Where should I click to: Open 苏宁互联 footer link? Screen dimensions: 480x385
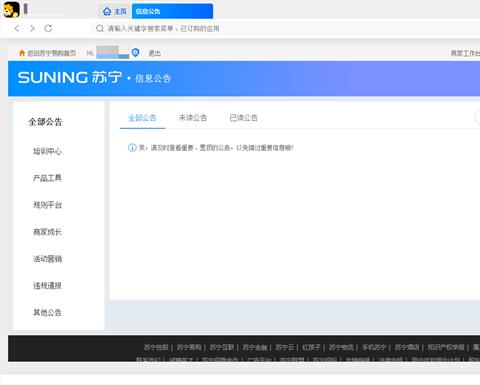(222, 347)
